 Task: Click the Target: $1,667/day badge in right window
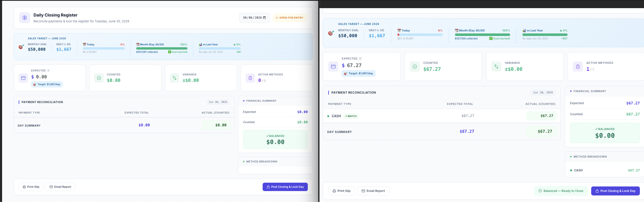coord(359,74)
